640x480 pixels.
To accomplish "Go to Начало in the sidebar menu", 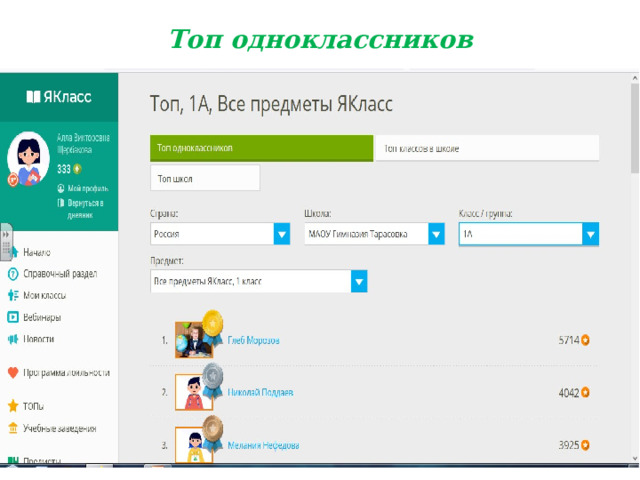I will 37,252.
